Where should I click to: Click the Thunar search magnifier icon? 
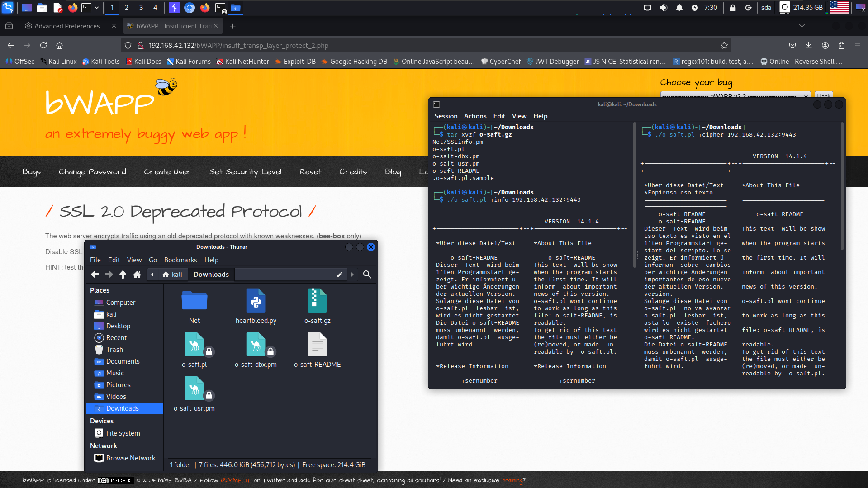point(367,275)
